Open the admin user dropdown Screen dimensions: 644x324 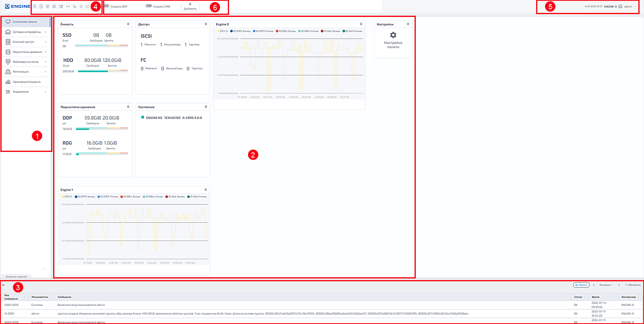point(630,6)
